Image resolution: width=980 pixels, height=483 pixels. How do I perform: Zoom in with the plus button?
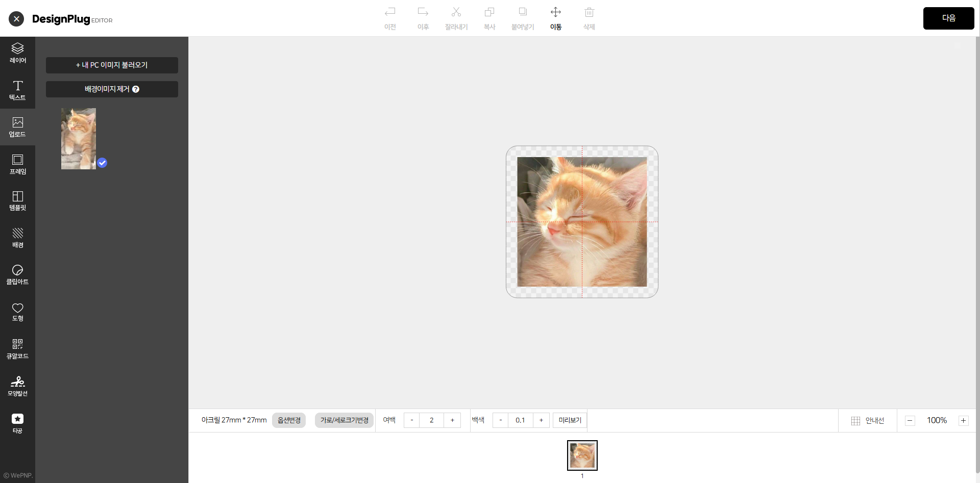963,421
